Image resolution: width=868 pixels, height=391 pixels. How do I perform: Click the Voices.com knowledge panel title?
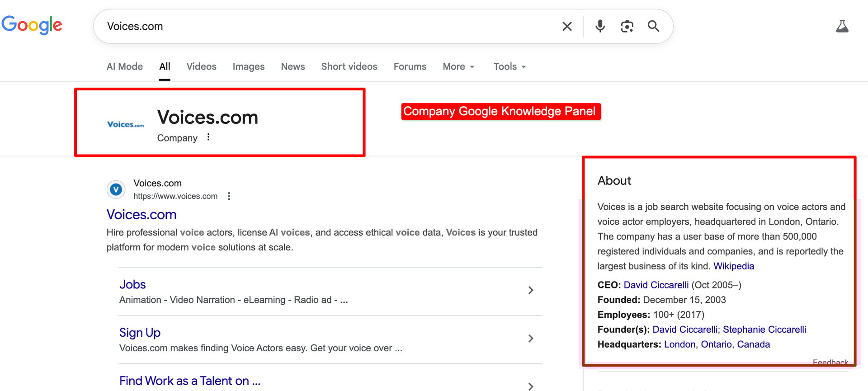(x=208, y=118)
